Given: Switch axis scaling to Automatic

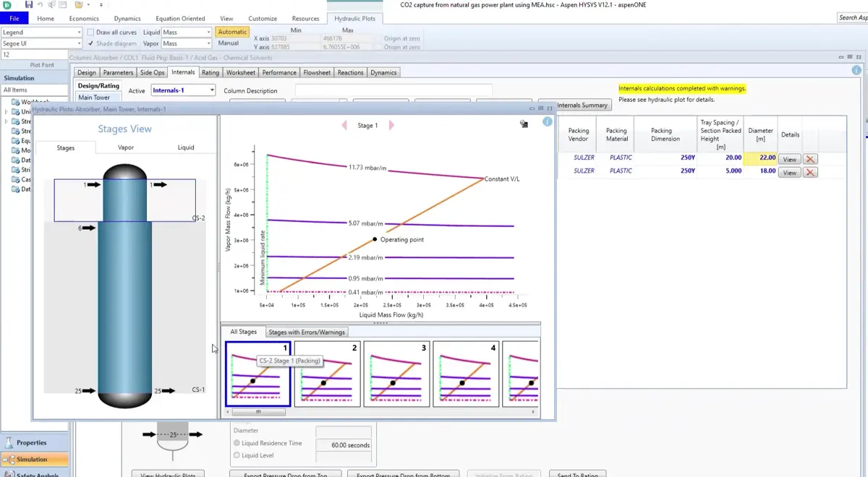Looking at the screenshot, I should click(x=232, y=32).
